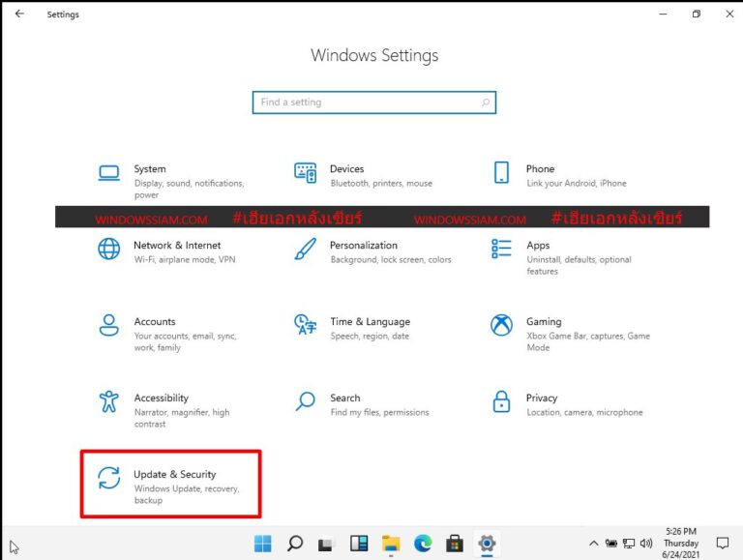Viewport: 743px width, 560px height.
Task: Open Devices settings title
Action: (347, 168)
